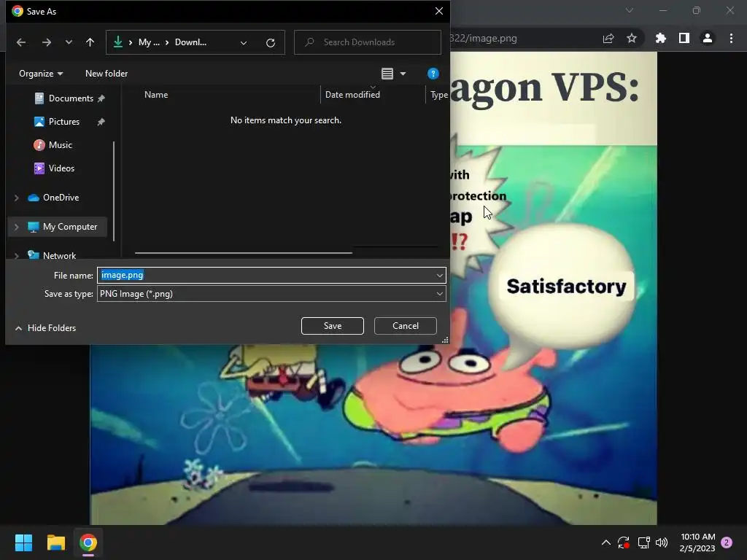Toggle Chrome side panel

point(684,39)
